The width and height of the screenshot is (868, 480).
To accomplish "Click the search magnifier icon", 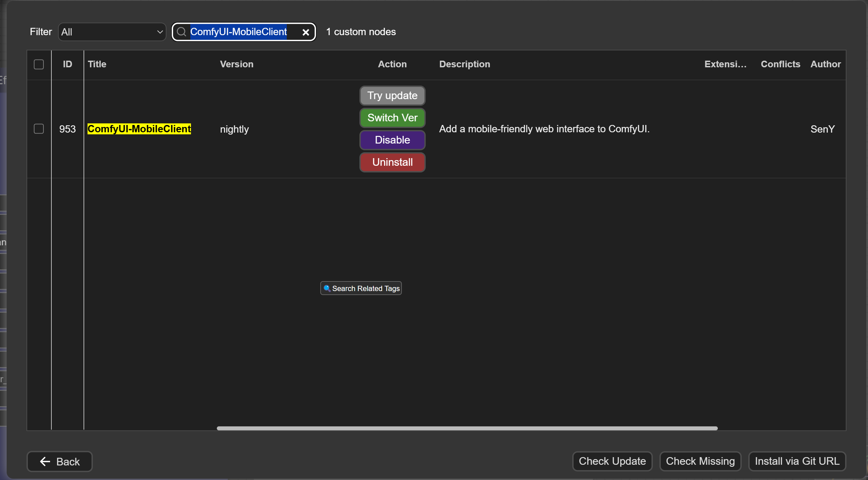I will 181,32.
